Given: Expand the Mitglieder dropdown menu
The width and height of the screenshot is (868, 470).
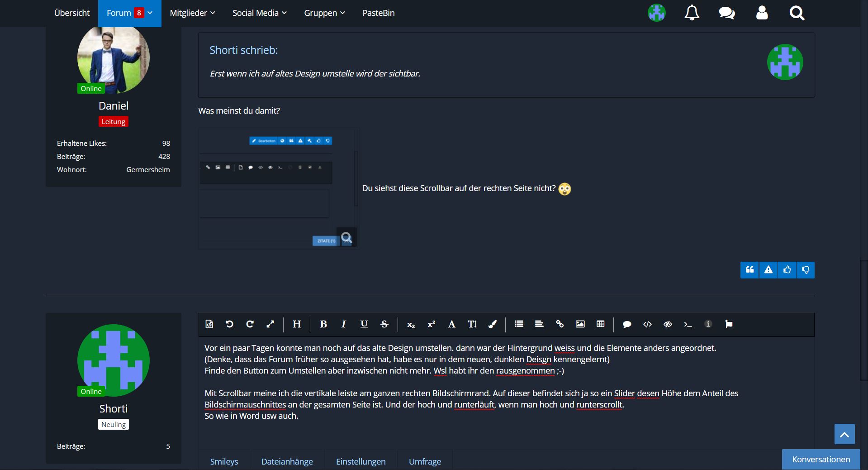Looking at the screenshot, I should pyautogui.click(x=192, y=13).
